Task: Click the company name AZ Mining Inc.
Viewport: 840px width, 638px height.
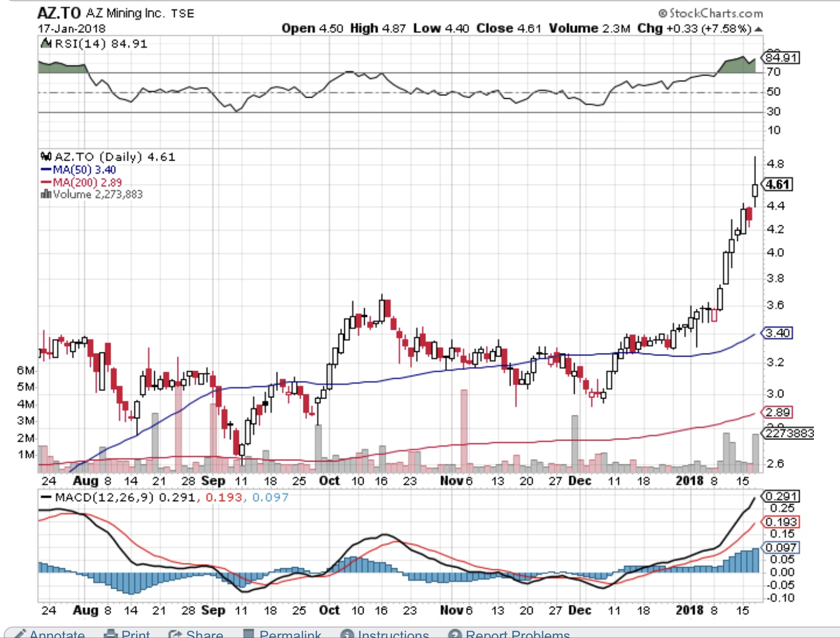Action: click(x=125, y=13)
